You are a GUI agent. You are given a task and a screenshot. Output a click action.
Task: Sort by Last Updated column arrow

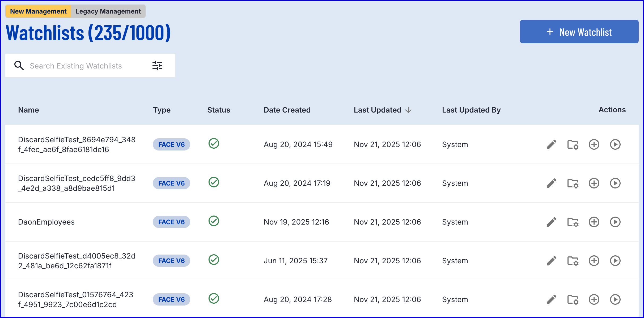point(408,110)
